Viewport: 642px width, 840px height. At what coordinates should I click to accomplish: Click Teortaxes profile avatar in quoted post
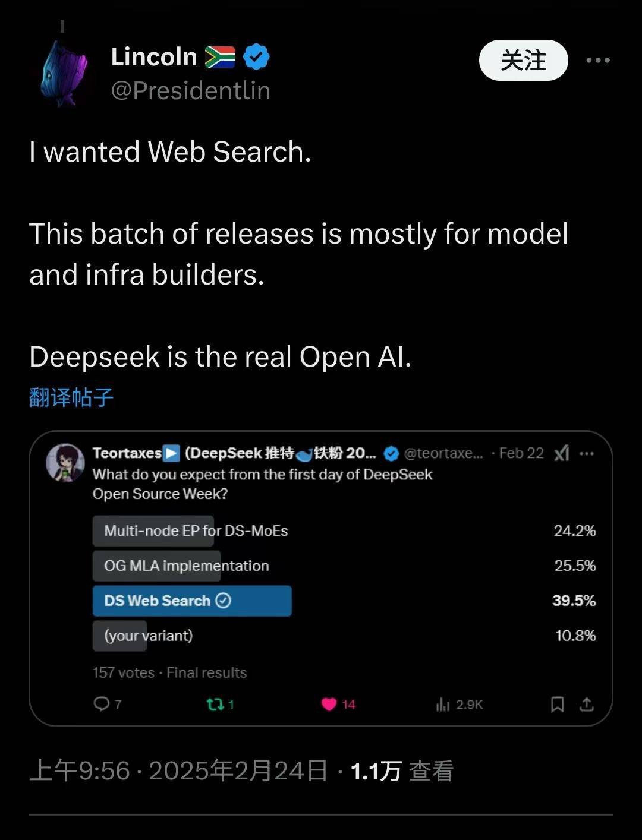[x=65, y=463]
